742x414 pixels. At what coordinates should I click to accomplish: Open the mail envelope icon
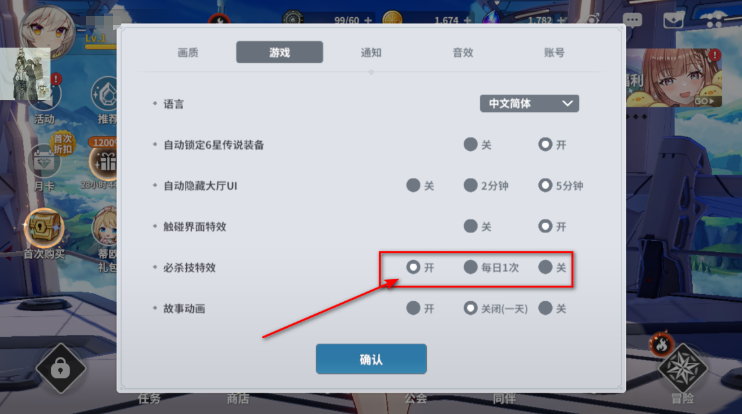(673, 20)
